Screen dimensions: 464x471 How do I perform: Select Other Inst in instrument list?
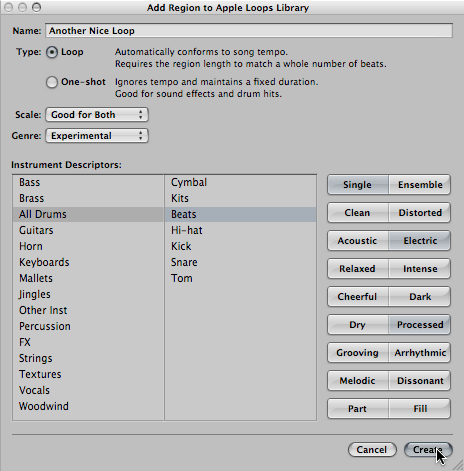pos(88,310)
